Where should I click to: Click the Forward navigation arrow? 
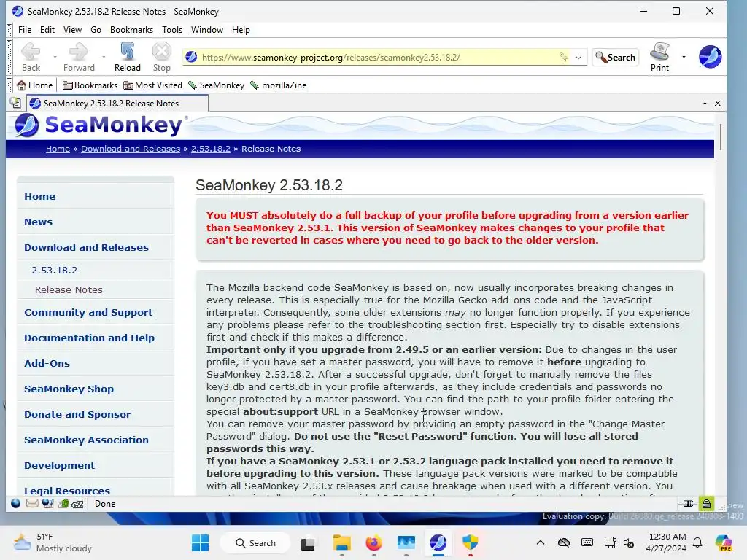click(79, 57)
